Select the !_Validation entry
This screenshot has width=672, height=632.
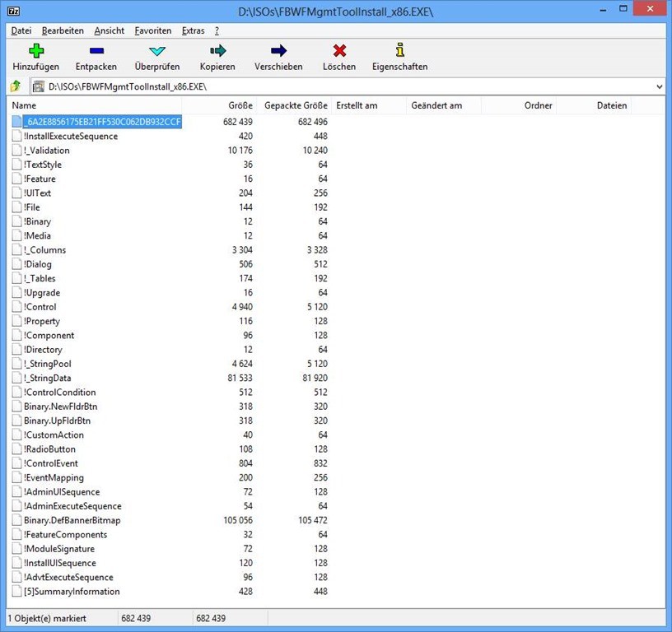point(47,151)
